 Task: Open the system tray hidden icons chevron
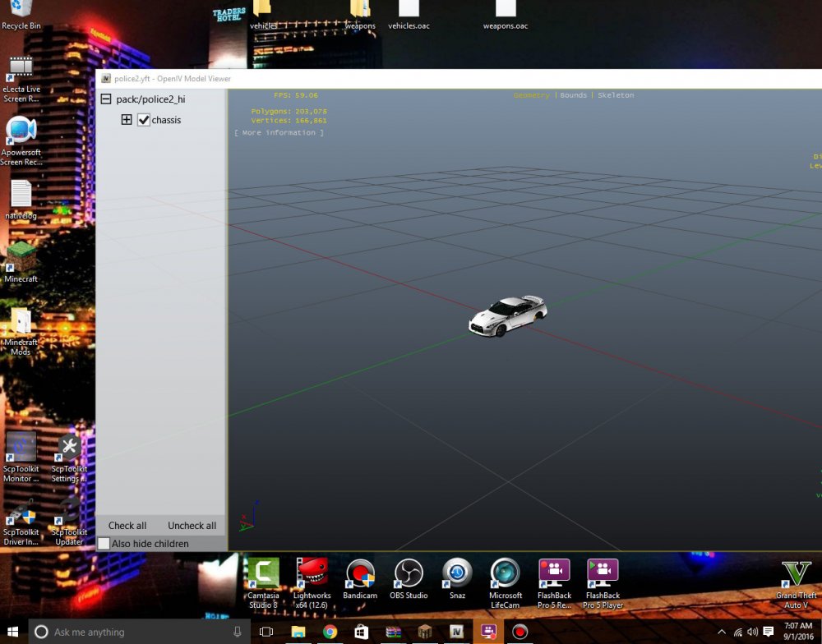pos(721,632)
